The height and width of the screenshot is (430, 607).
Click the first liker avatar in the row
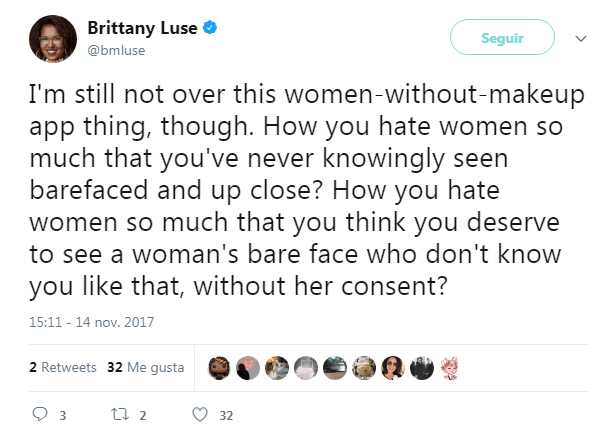click(218, 368)
